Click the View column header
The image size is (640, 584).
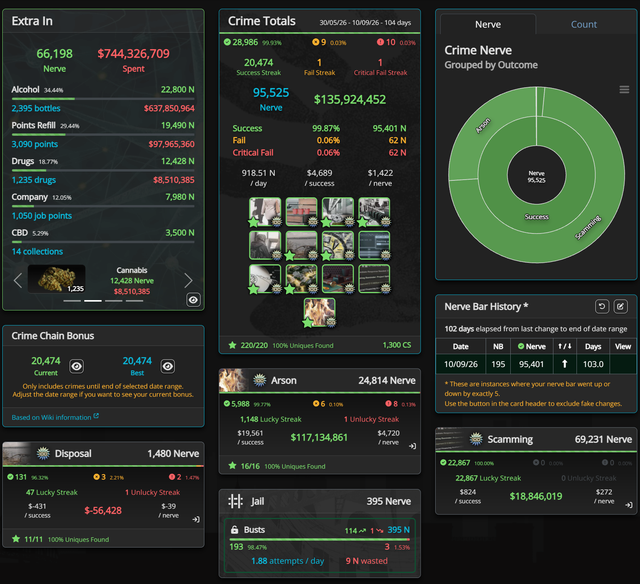point(623,346)
